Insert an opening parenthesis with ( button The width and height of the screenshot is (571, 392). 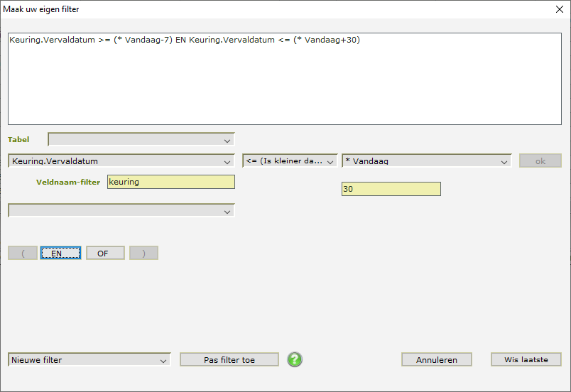23,254
